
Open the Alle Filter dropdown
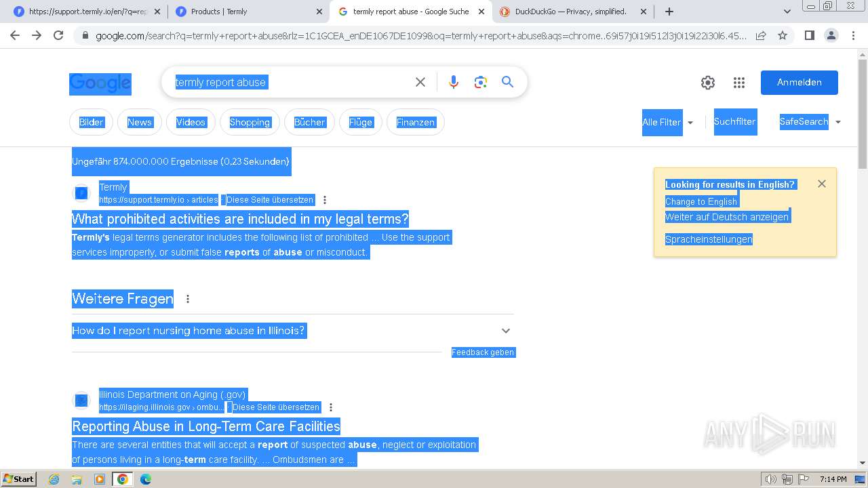click(x=668, y=123)
